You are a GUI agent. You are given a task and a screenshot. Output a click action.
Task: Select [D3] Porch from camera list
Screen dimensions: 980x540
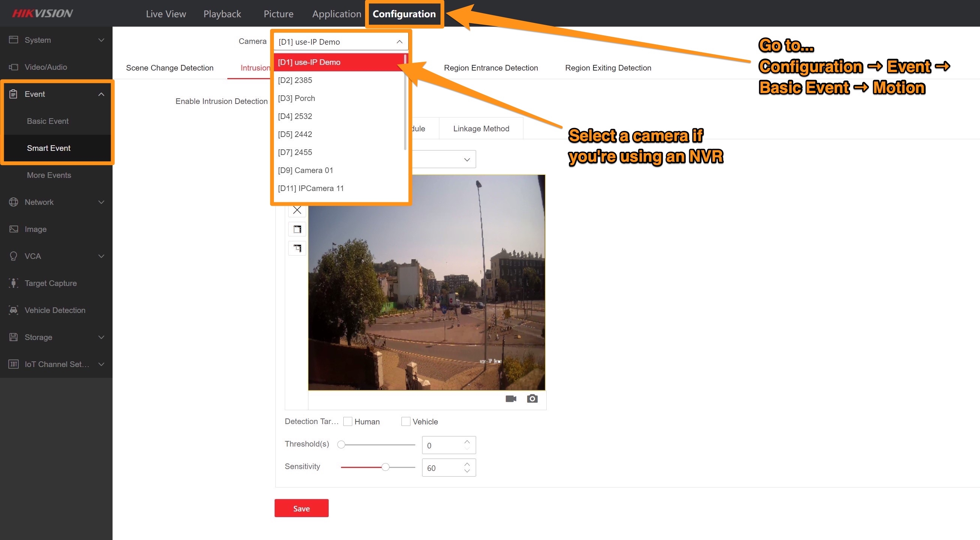(296, 98)
